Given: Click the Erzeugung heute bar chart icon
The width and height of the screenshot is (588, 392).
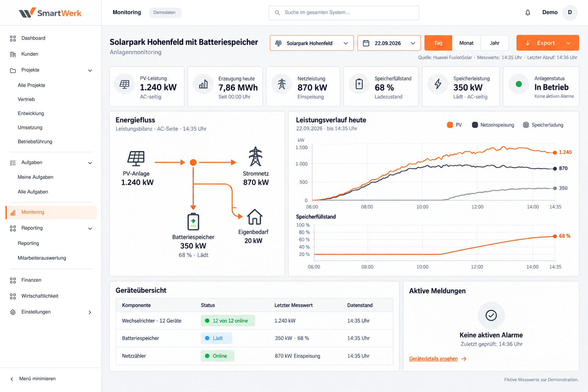Looking at the screenshot, I should tap(203, 84).
